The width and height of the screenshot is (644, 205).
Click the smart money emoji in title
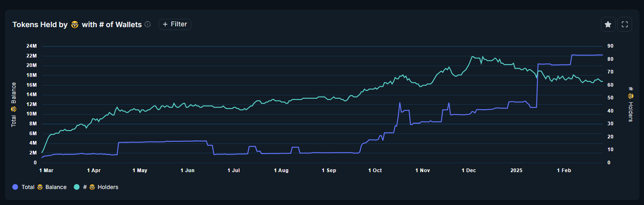click(75, 25)
